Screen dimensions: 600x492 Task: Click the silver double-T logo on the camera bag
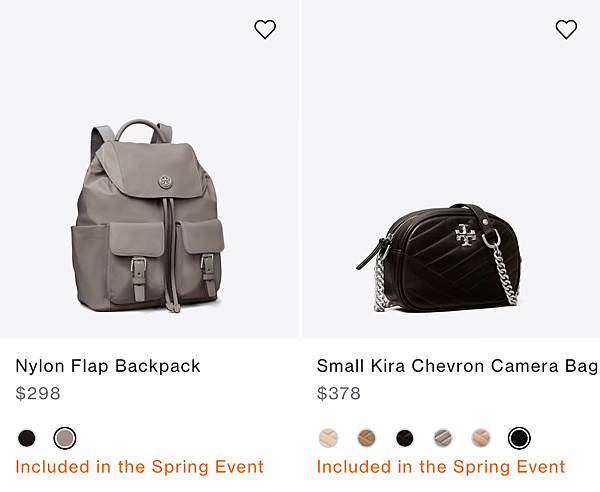click(x=465, y=235)
